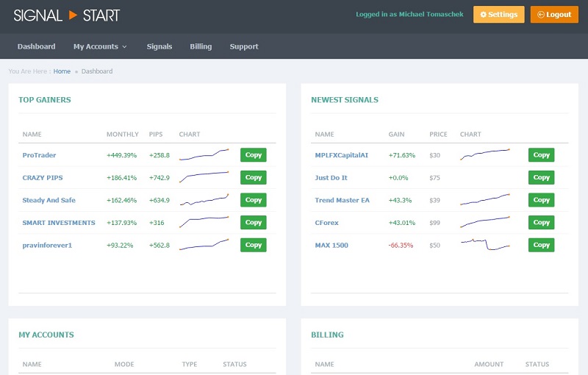Go to the Dashboard nav tab

(x=36, y=46)
